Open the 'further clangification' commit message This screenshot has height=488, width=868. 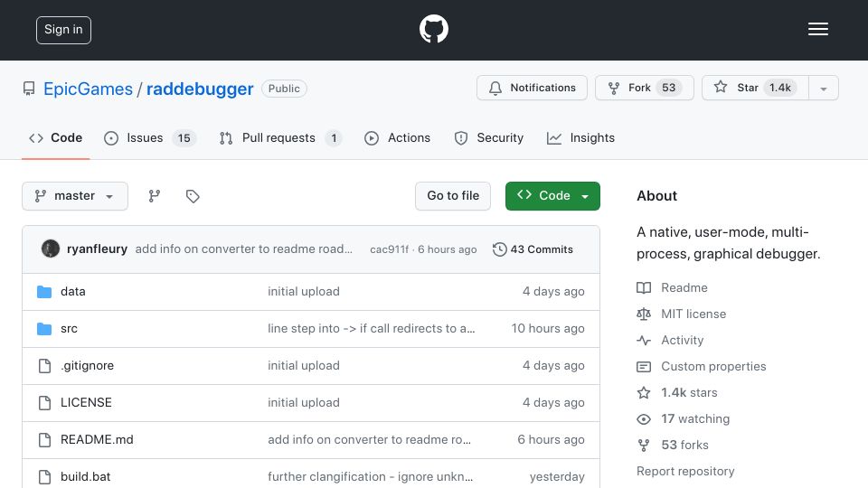coord(371,476)
